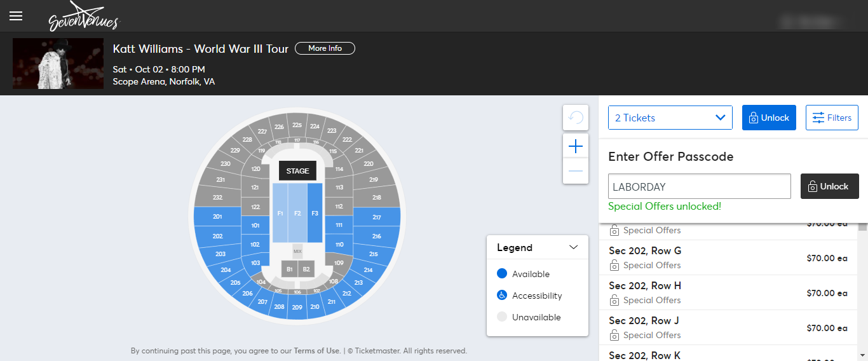Open the Filters panel
The width and height of the screenshot is (868, 361).
click(832, 118)
